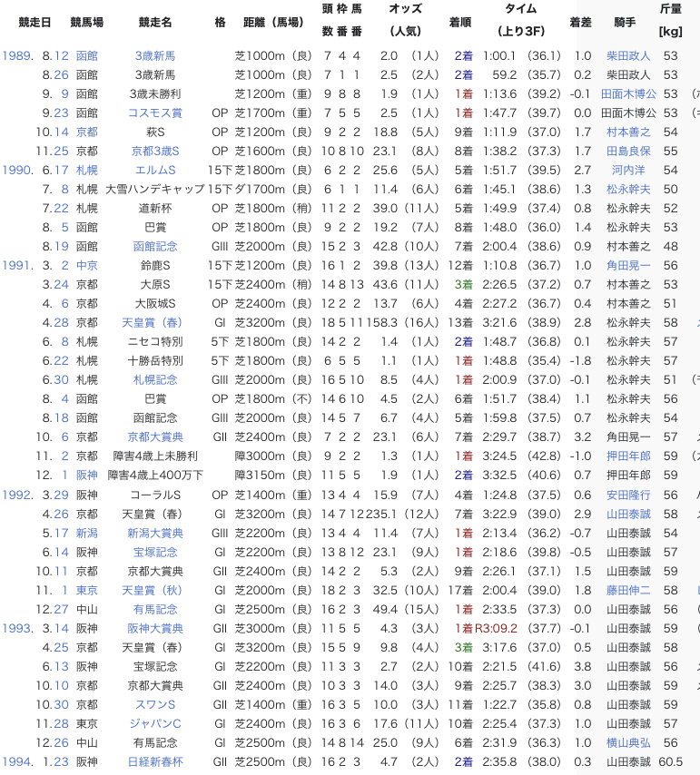Select the odds value 158.3
Image resolution: width=700 pixels, height=775 pixels.
point(382,323)
